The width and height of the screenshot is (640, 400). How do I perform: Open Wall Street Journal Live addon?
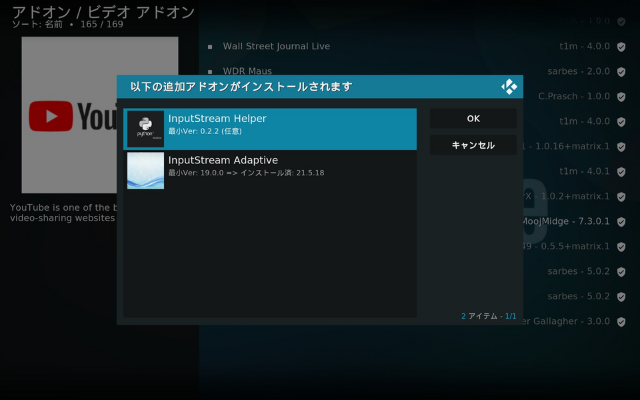pos(276,46)
